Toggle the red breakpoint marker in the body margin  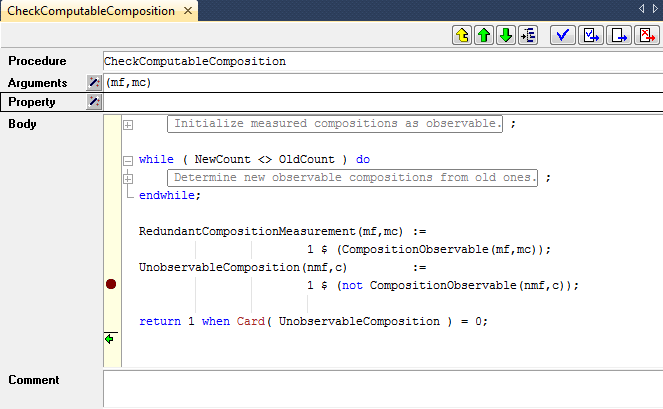111,284
